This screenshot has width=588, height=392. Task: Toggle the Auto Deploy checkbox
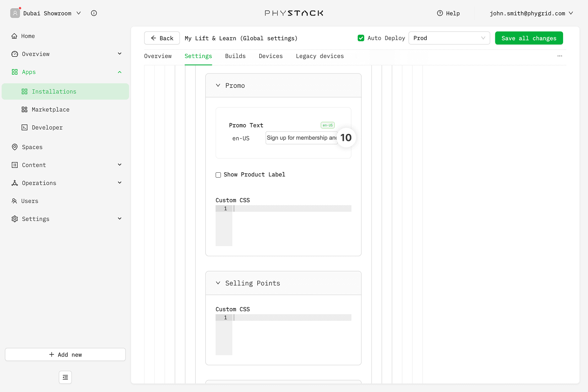point(361,38)
